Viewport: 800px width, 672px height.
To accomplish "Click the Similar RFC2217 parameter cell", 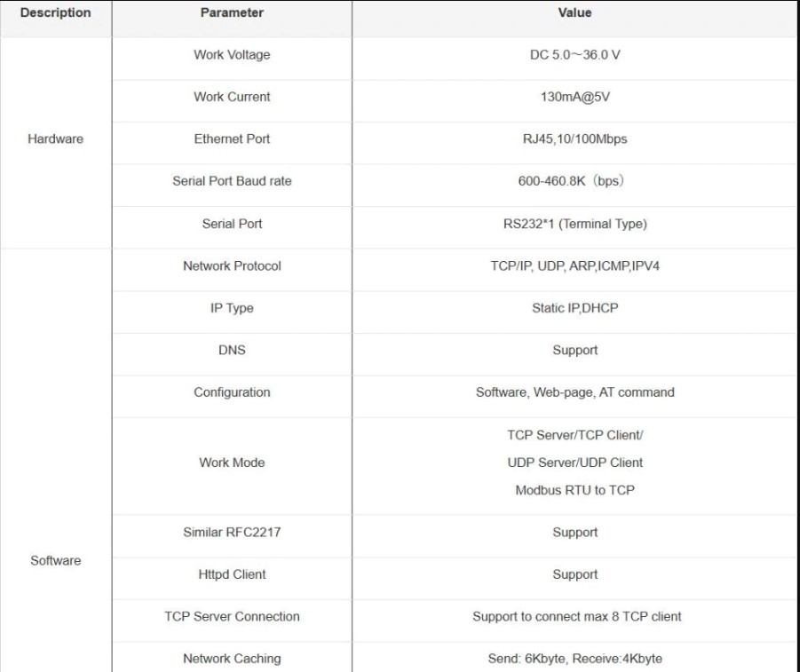I will [x=232, y=533].
